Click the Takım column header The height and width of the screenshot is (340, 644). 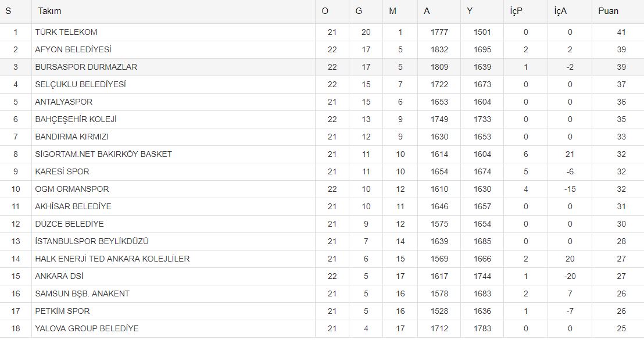49,11
